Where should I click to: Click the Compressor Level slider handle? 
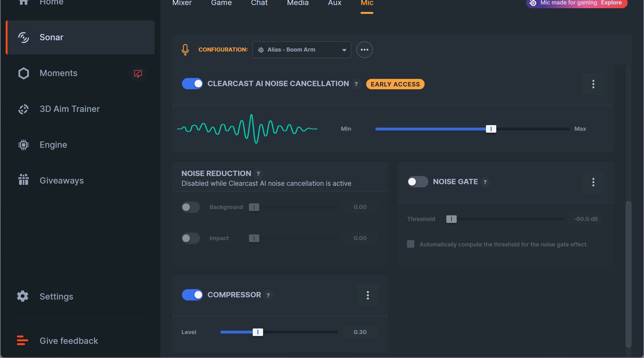click(x=258, y=332)
